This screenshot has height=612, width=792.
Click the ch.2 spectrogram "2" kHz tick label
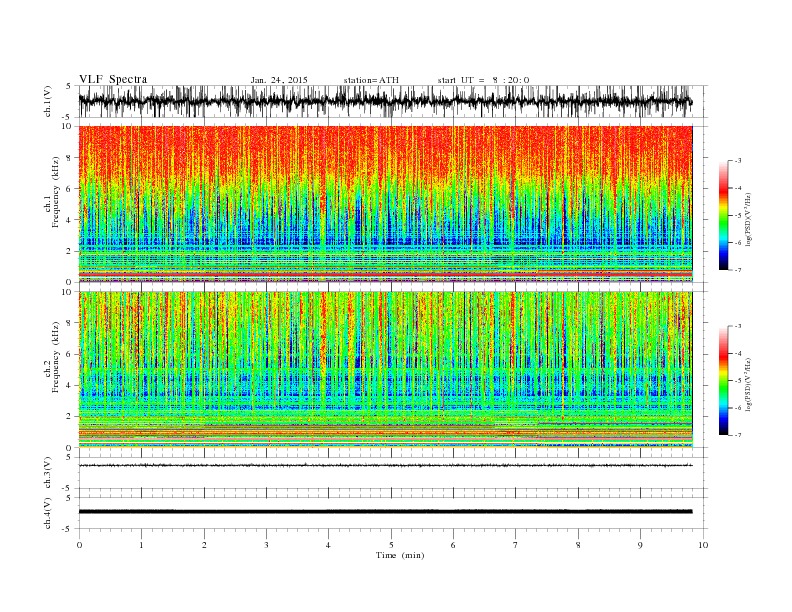point(70,417)
